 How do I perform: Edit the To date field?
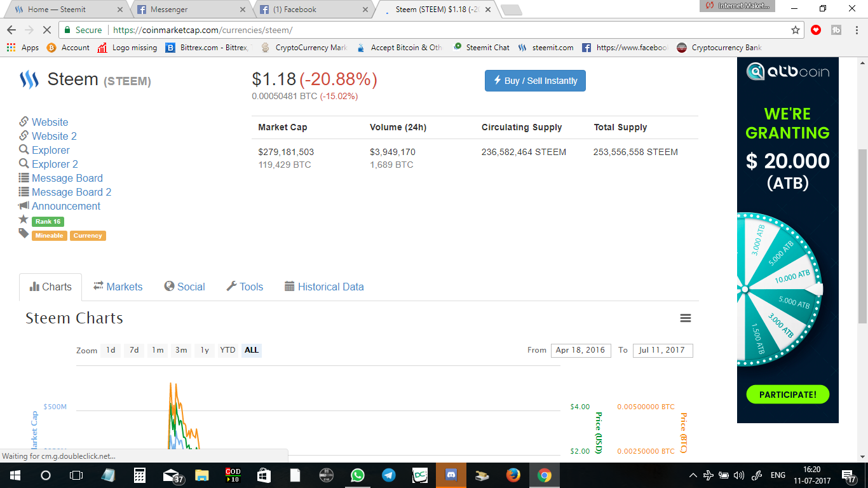click(663, 350)
